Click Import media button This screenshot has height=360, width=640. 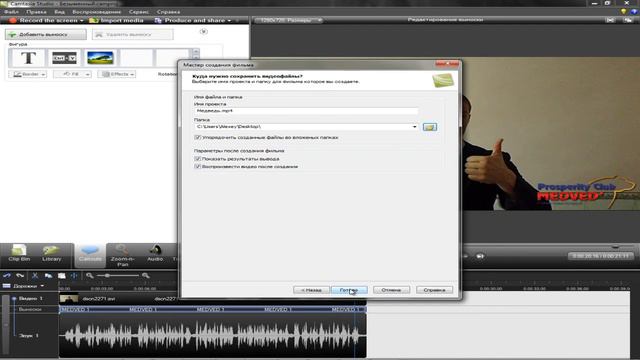tap(116, 20)
